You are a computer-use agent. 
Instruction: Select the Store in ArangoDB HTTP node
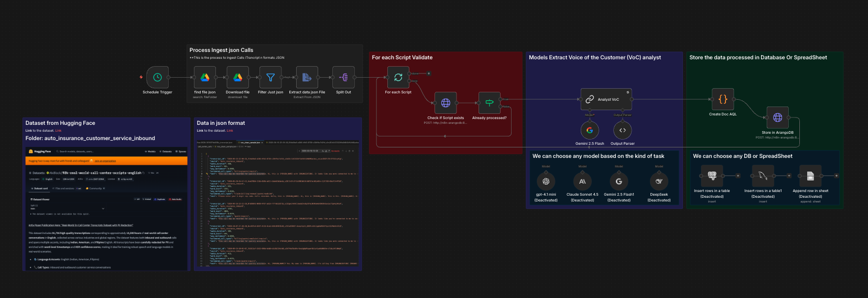[777, 118]
